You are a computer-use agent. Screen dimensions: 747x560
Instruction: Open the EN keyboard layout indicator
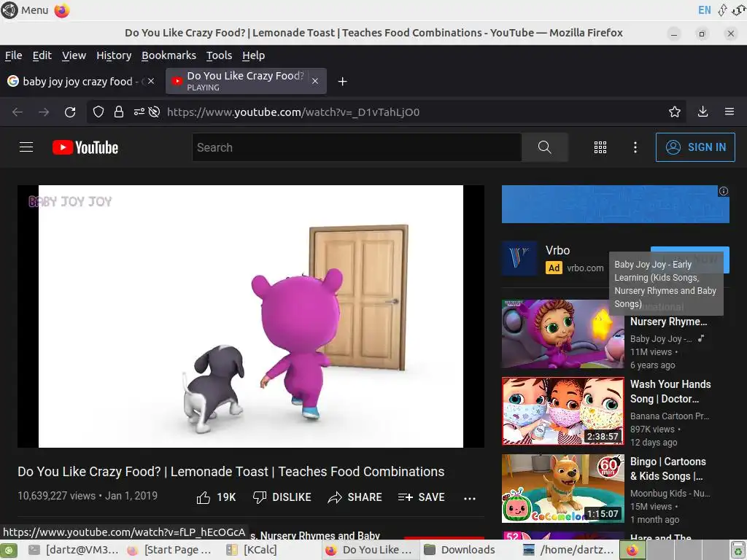[x=704, y=10]
